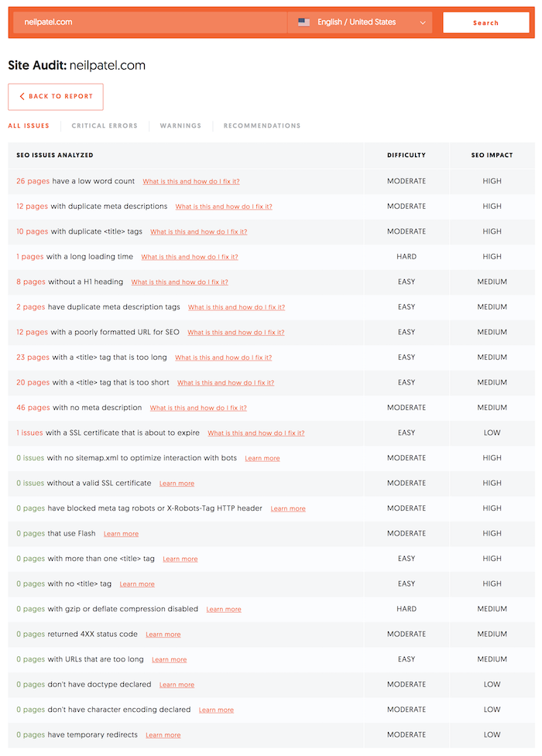Viewport: 542px width, 756px height.
Task: Click 0 issues with no sitemap.xml
Action: 30,458
